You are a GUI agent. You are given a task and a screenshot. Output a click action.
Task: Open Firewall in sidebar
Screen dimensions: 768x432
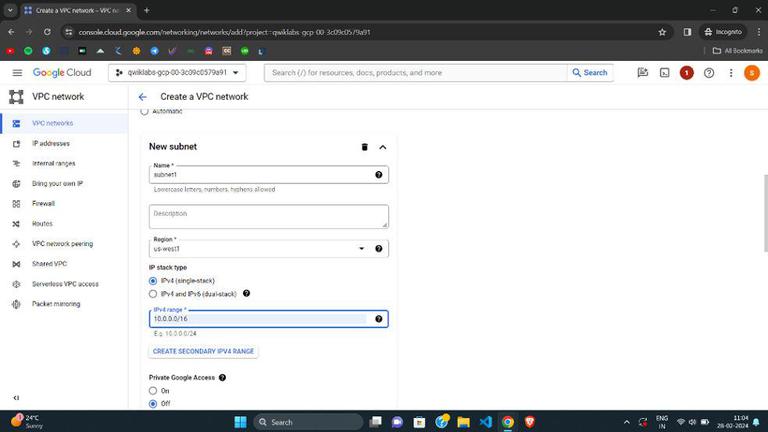[64, 204]
